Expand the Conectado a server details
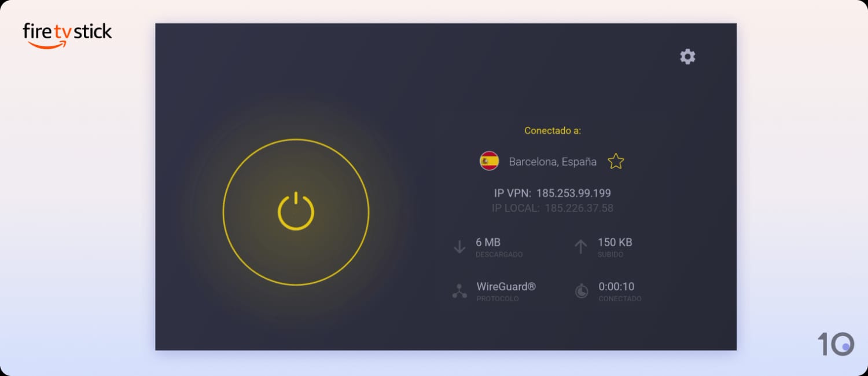Viewport: 868px width, 376px height. [552, 130]
